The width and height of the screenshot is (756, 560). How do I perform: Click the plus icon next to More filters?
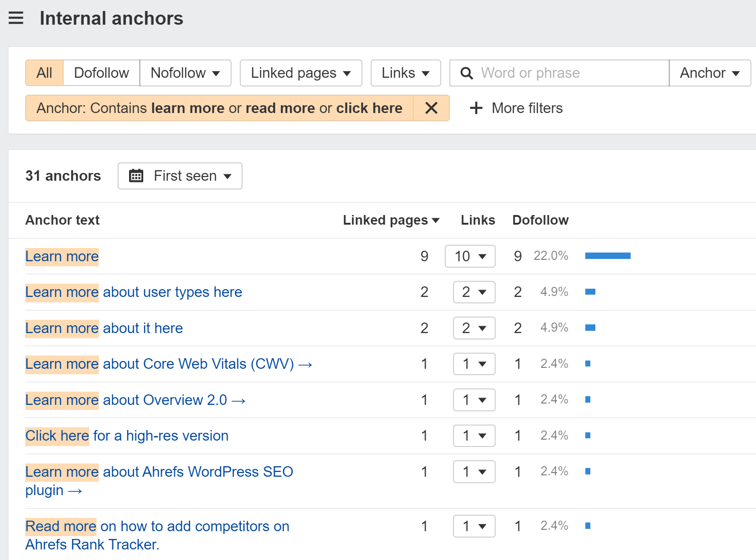point(476,108)
